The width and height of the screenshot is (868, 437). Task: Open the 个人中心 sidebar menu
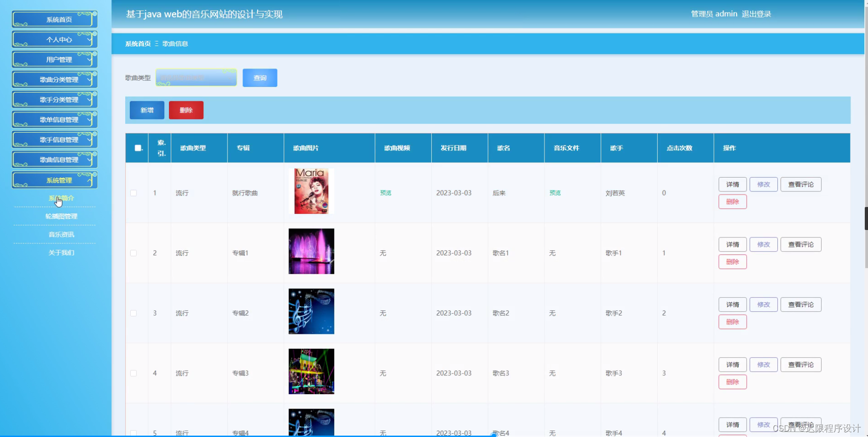[55, 40]
